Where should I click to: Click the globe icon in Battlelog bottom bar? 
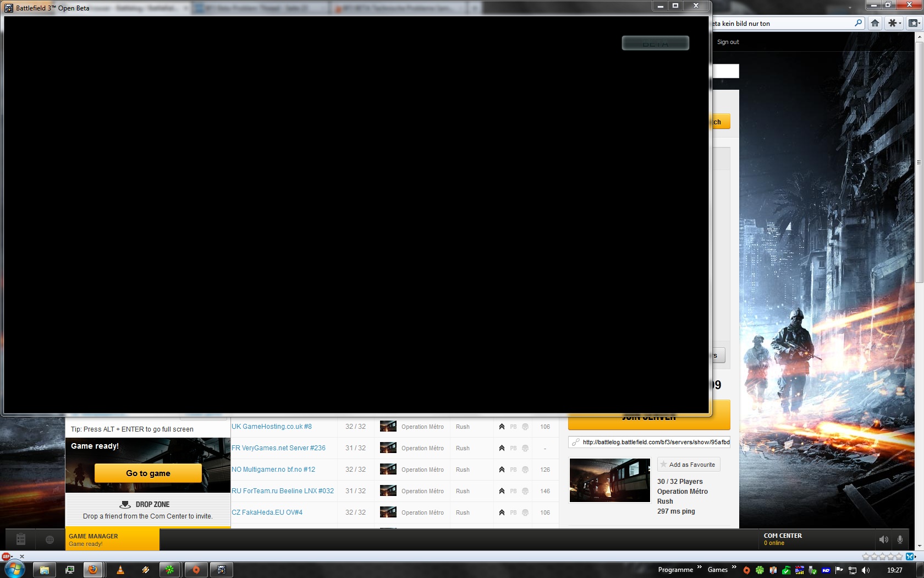coord(50,540)
